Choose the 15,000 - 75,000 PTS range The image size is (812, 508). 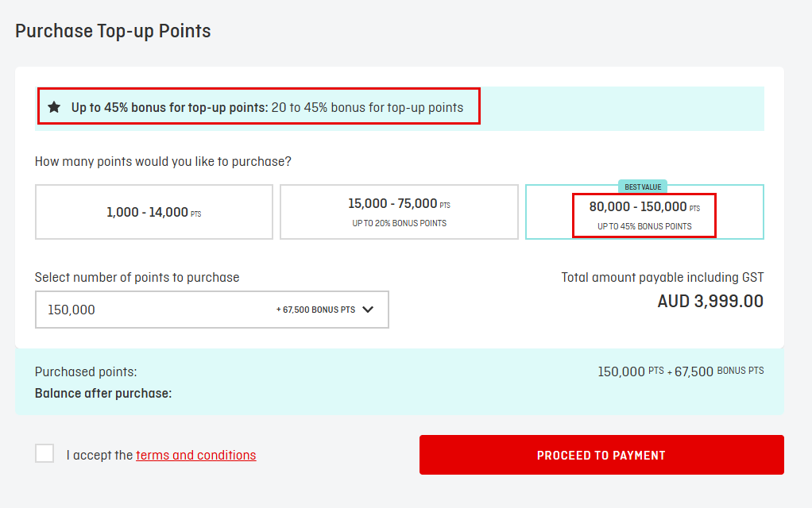(x=399, y=212)
